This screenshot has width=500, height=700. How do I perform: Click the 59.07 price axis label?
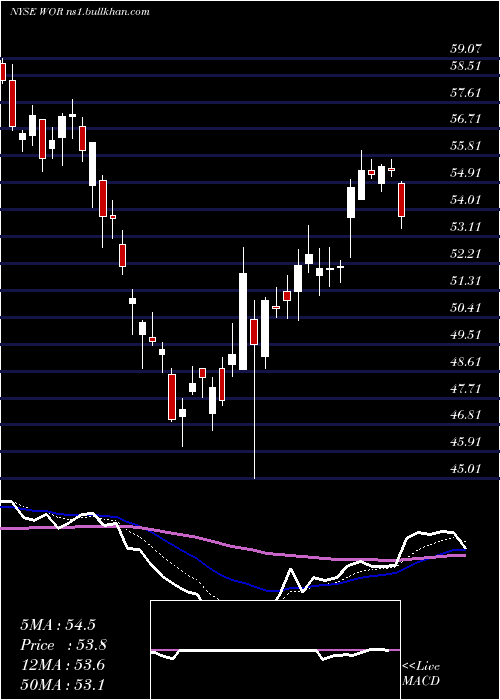pyautogui.click(x=465, y=48)
